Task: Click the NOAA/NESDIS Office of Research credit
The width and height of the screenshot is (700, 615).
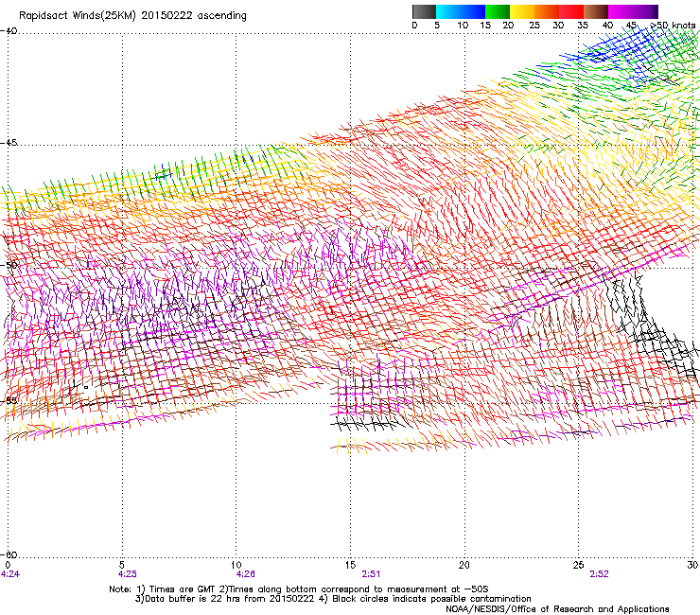Action: (x=557, y=609)
